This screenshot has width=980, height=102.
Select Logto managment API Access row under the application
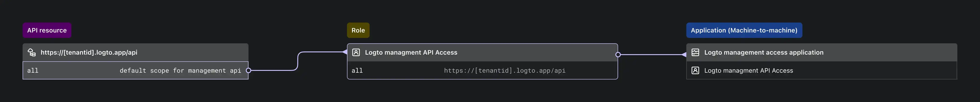point(748,71)
